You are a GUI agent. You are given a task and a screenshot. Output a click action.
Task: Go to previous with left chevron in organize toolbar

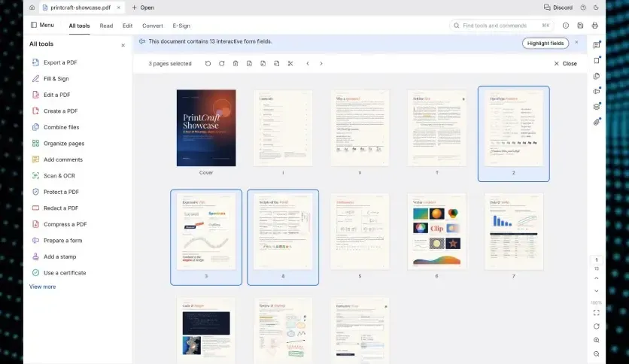point(308,63)
